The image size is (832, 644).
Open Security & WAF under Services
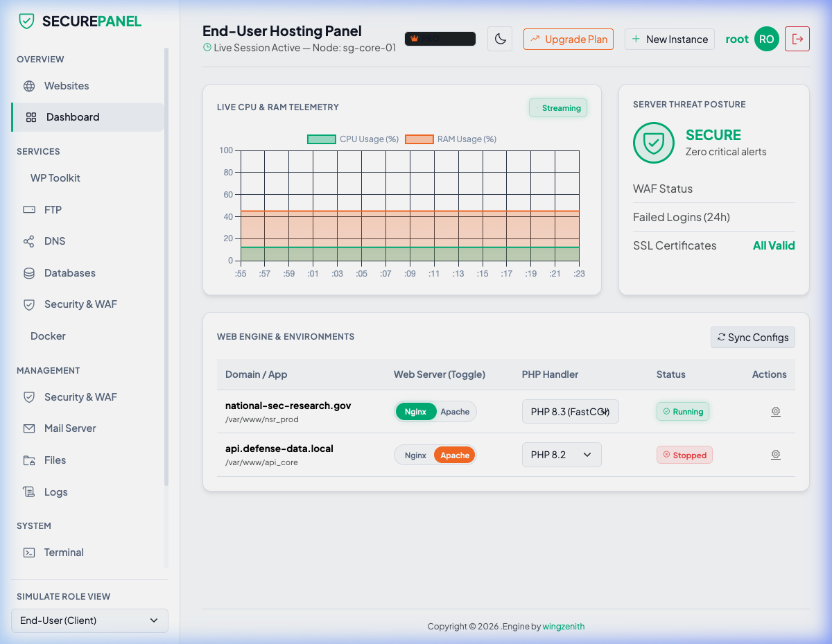click(x=87, y=304)
